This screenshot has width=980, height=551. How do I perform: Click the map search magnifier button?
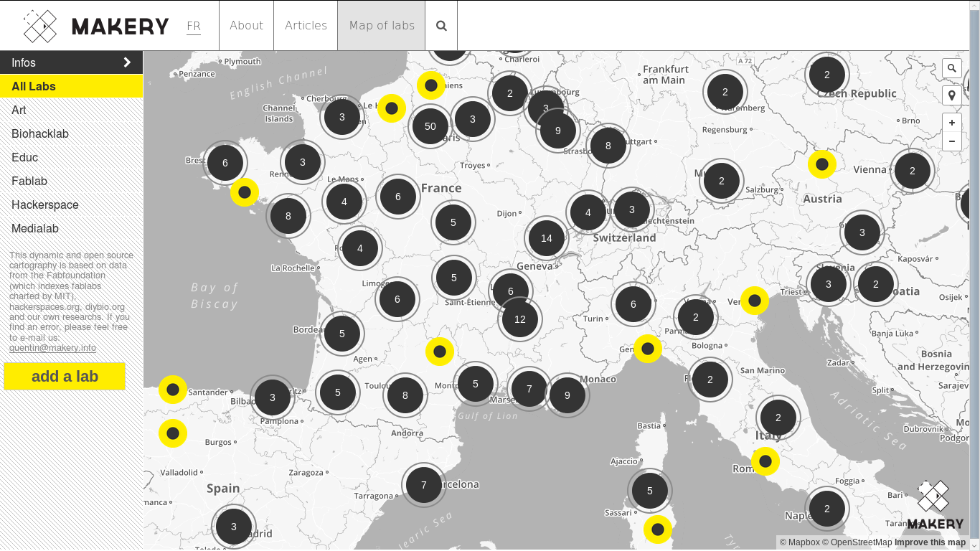pos(952,69)
